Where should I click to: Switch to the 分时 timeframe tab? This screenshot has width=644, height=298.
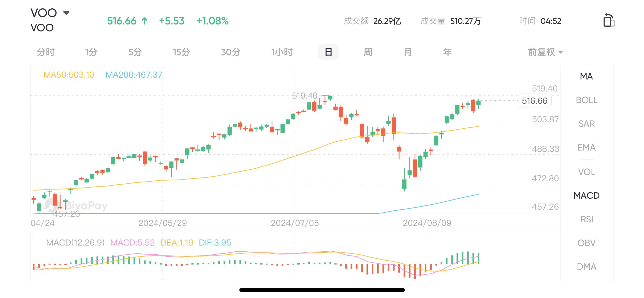point(46,52)
